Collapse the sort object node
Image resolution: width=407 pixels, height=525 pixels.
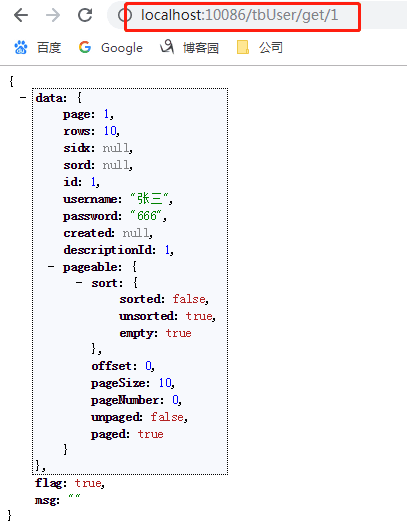click(x=79, y=283)
